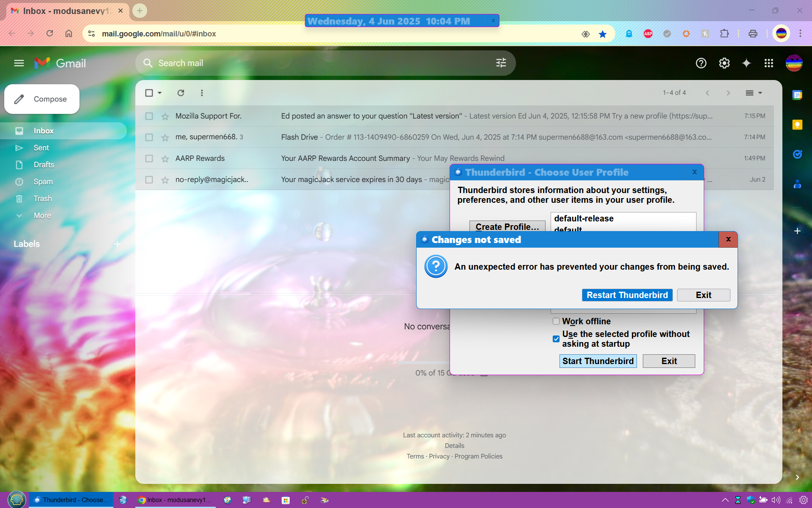Image resolution: width=812 pixels, height=508 pixels.
Task: Refresh the inbox mail list
Action: 181,93
